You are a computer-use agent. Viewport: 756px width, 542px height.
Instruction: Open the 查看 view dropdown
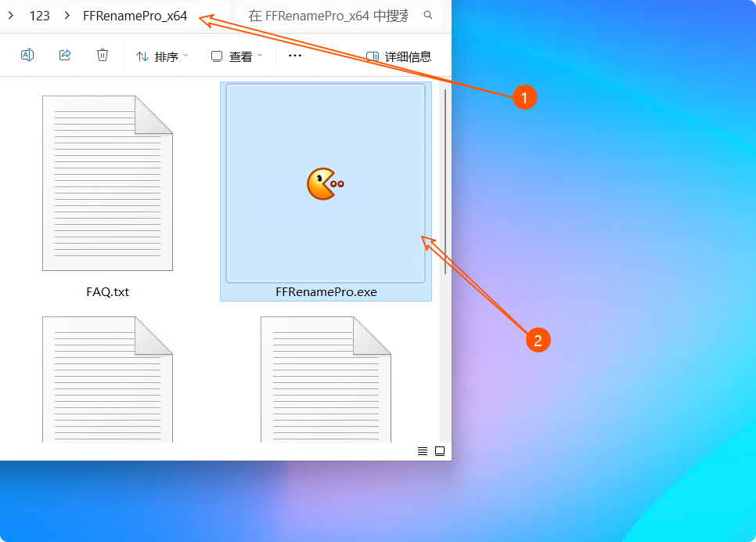click(236, 56)
